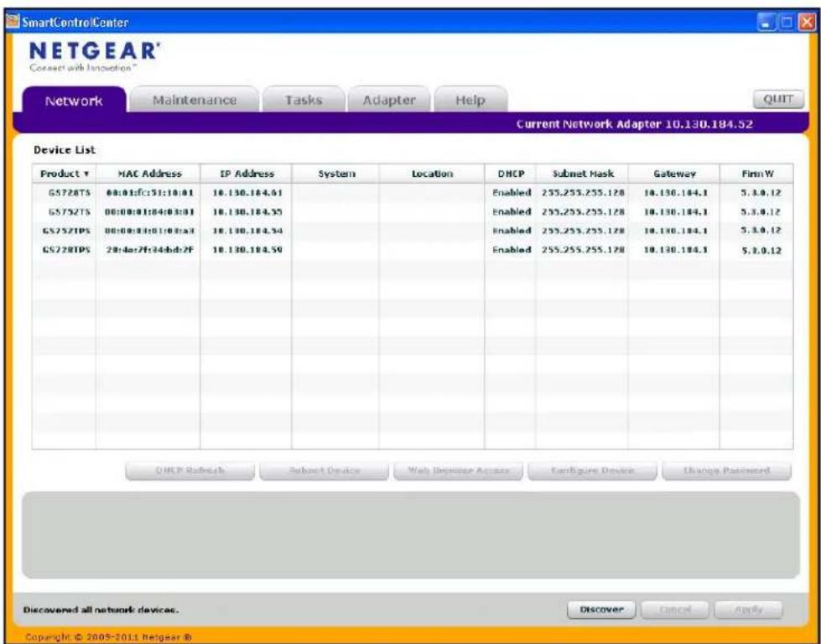Click DHCP Enabled in the GS752TS row
The image size is (821, 644).
[x=512, y=212]
